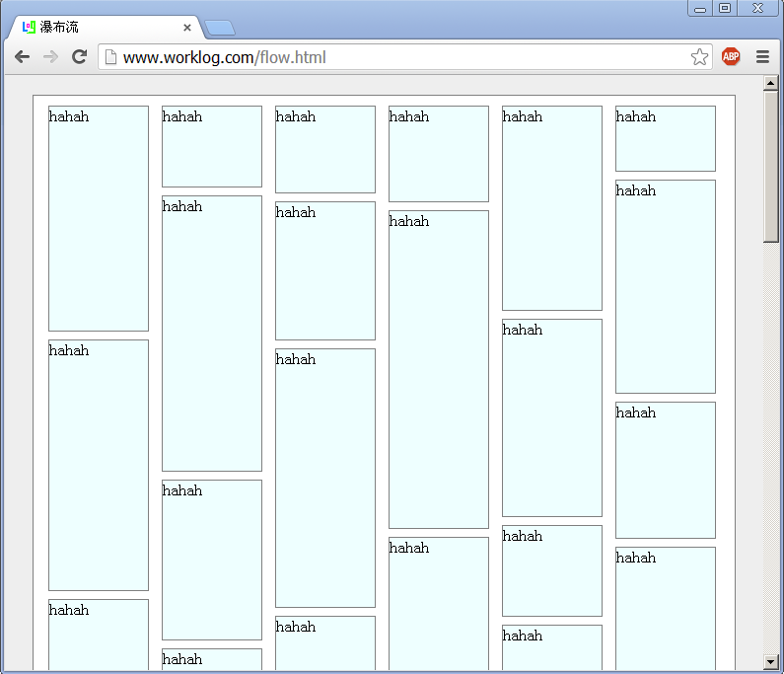Close the browser window

(x=758, y=8)
